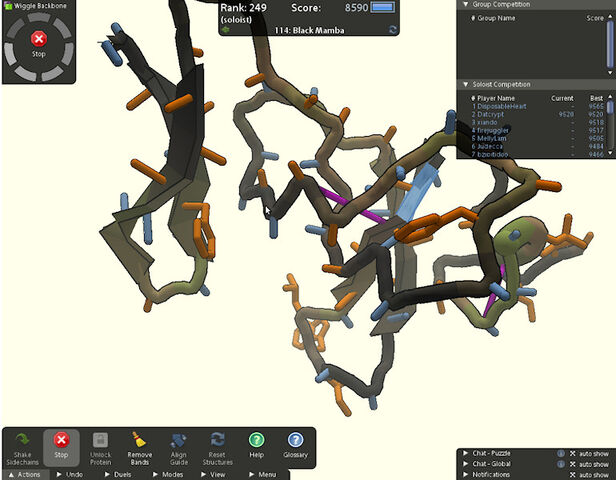The image size is (616, 480).
Task: Click the Soloist Competition scrollbar thumb
Action: (610, 107)
